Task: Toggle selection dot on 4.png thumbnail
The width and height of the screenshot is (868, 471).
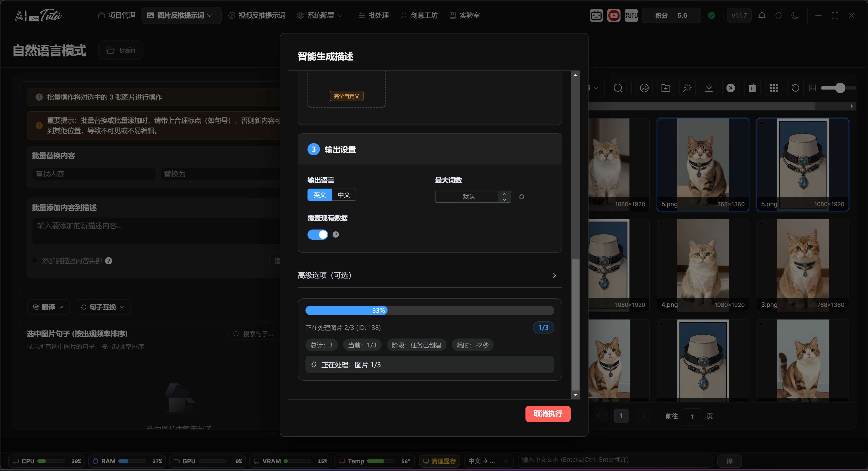Action: (662, 224)
